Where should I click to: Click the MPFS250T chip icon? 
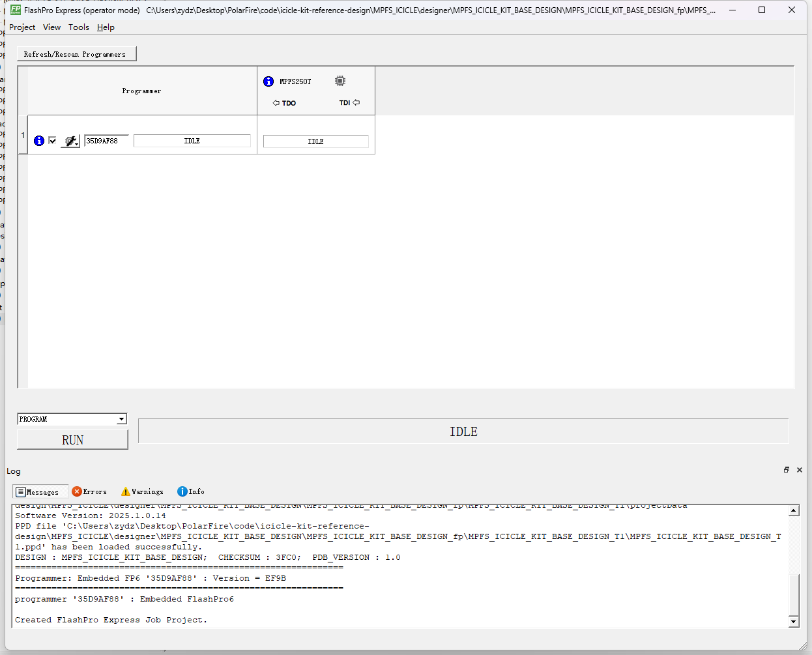[340, 81]
